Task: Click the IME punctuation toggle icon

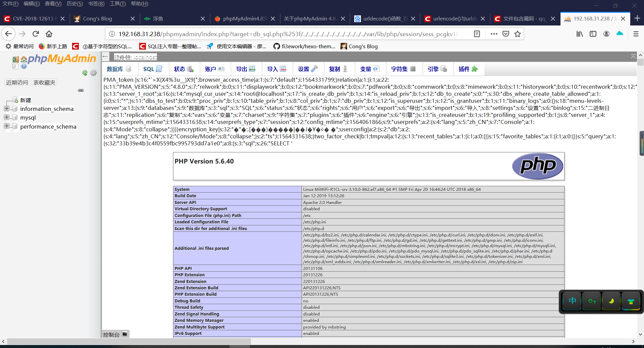Action: [x=592, y=301]
